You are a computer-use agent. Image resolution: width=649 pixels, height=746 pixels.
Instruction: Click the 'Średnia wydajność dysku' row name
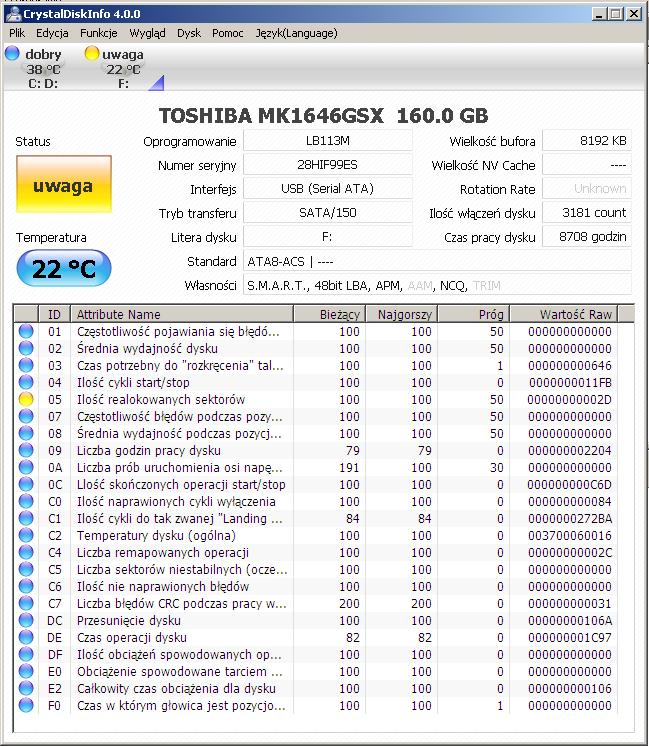click(x=147, y=348)
